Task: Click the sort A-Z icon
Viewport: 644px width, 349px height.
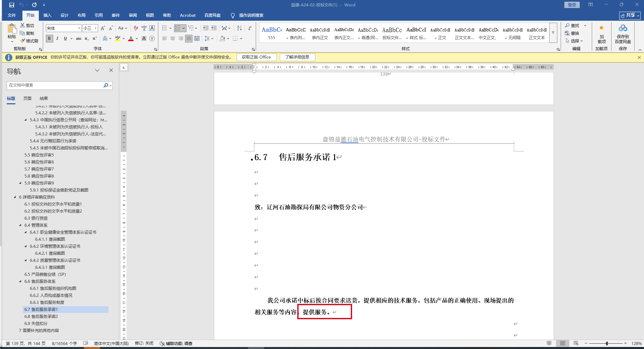Action: [x=239, y=28]
